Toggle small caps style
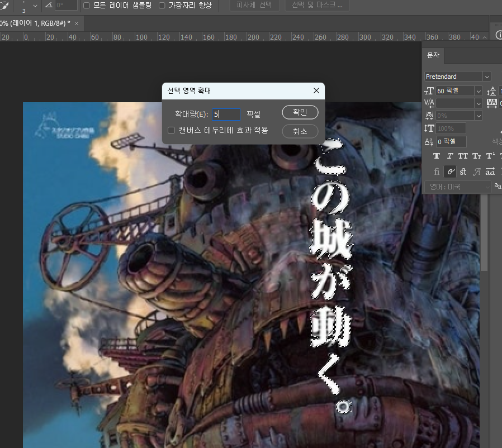Screen dimensions: 502x448 (476, 156)
